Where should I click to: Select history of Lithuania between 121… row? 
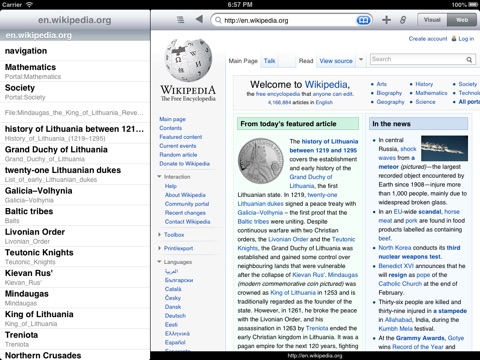75,133
